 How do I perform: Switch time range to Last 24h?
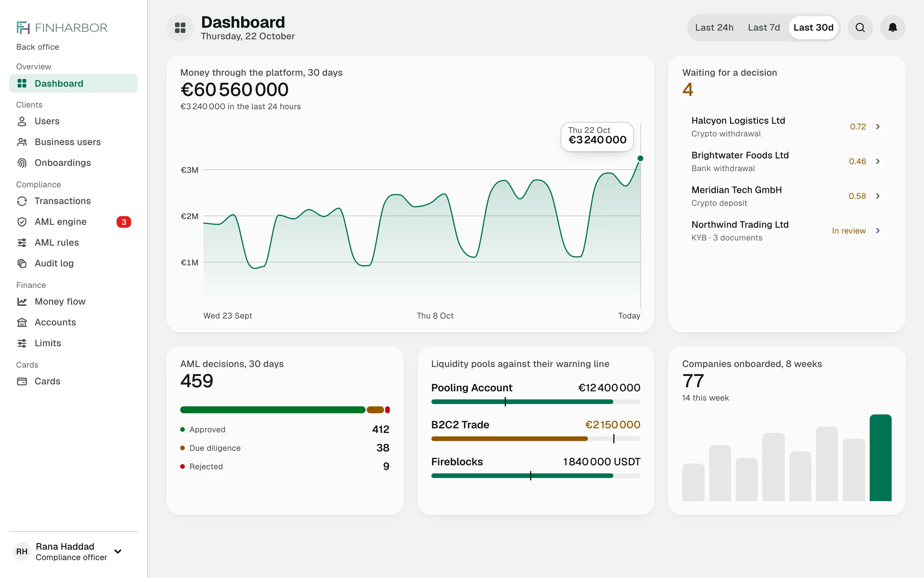714,27
